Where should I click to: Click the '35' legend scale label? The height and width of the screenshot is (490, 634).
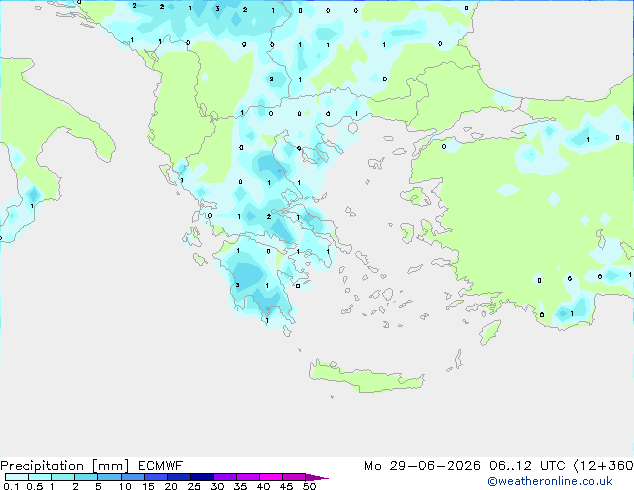tap(240, 486)
